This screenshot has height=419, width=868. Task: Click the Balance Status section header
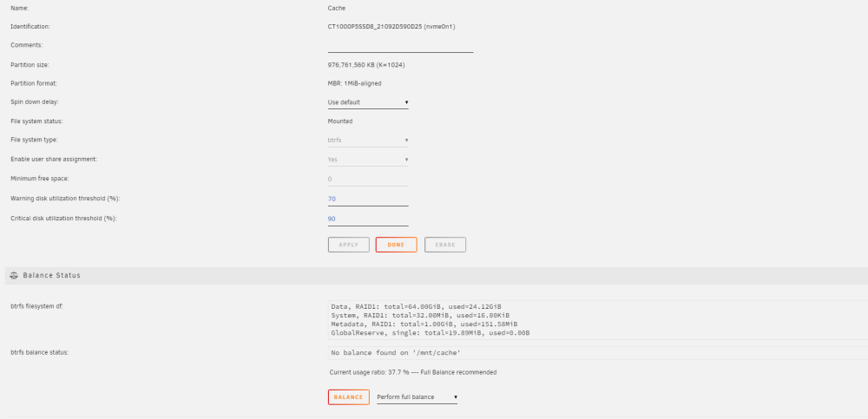point(437,276)
